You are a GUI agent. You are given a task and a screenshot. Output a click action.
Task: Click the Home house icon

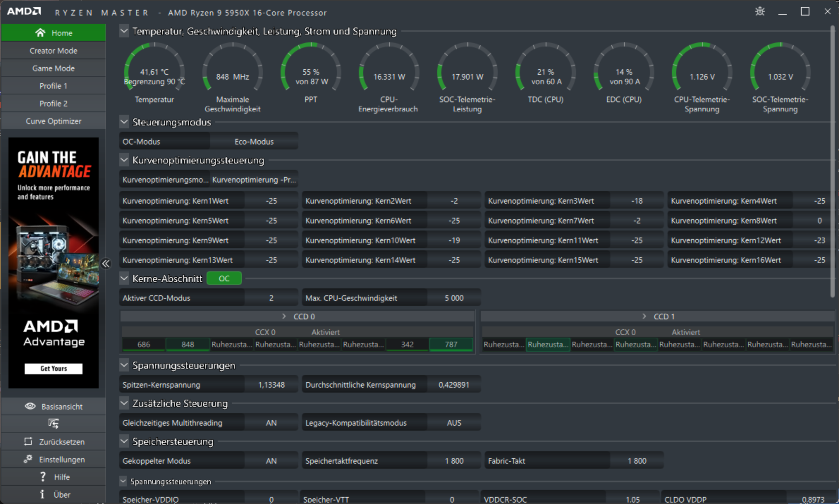coord(40,33)
